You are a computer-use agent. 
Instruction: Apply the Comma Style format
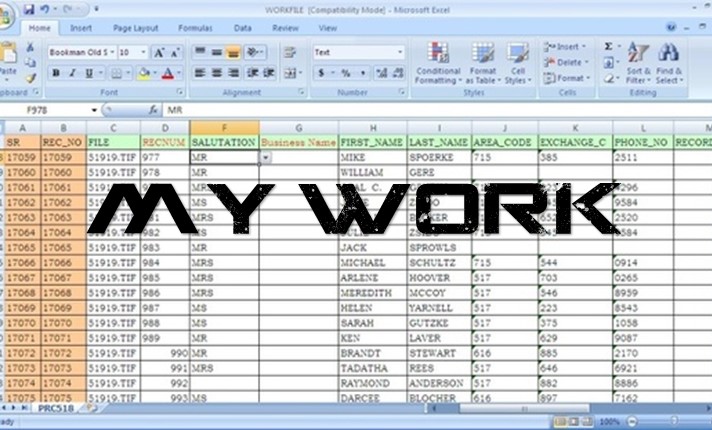click(363, 73)
